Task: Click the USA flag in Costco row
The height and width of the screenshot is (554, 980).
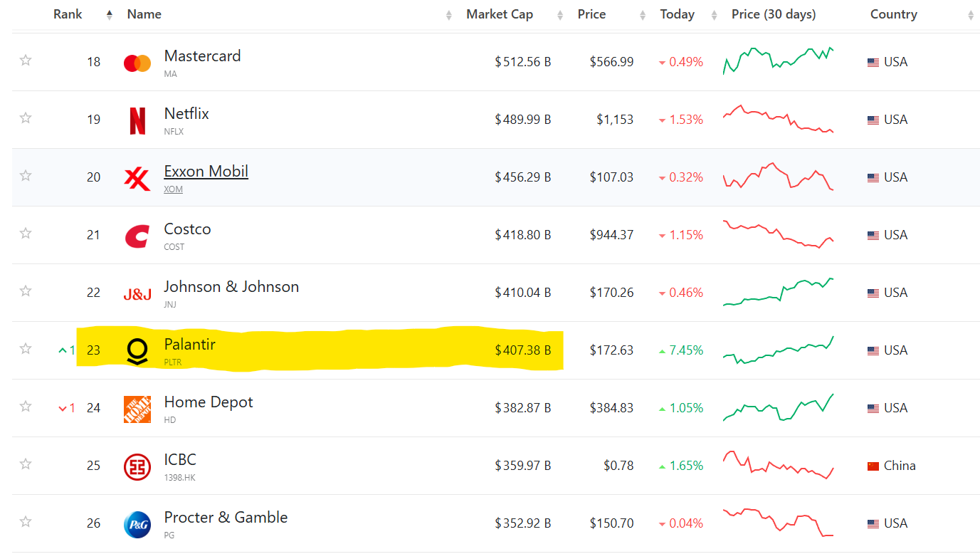Action: [x=873, y=236]
